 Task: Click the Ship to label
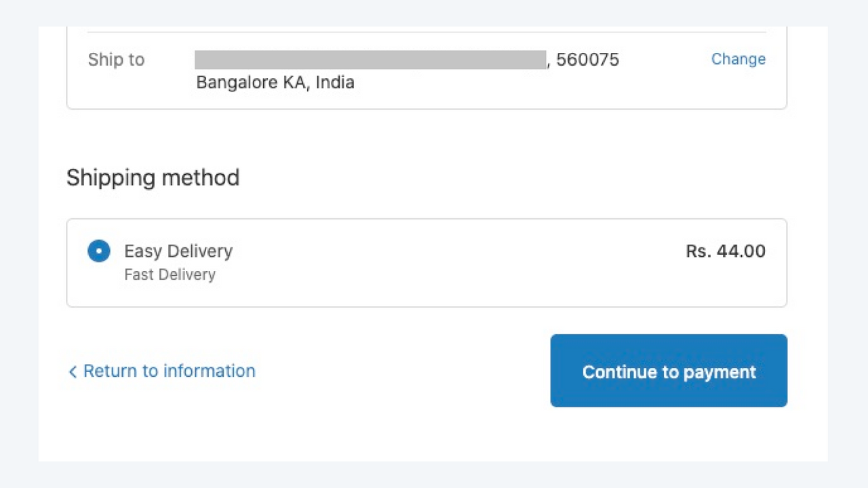tap(116, 60)
